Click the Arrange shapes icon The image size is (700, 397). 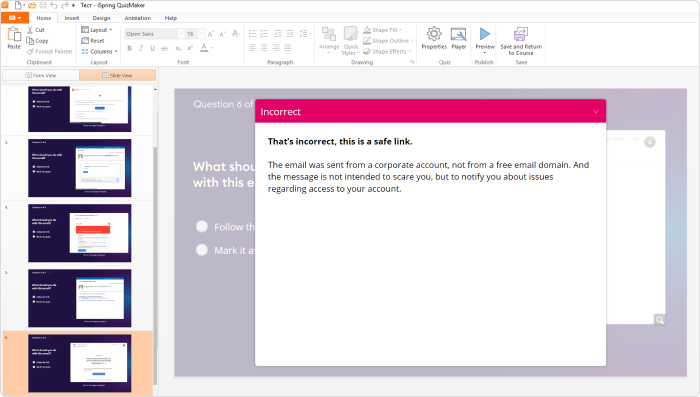tap(329, 34)
